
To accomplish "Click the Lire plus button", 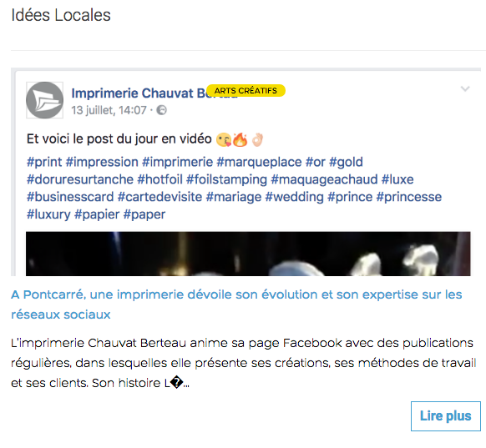I will (446, 416).
